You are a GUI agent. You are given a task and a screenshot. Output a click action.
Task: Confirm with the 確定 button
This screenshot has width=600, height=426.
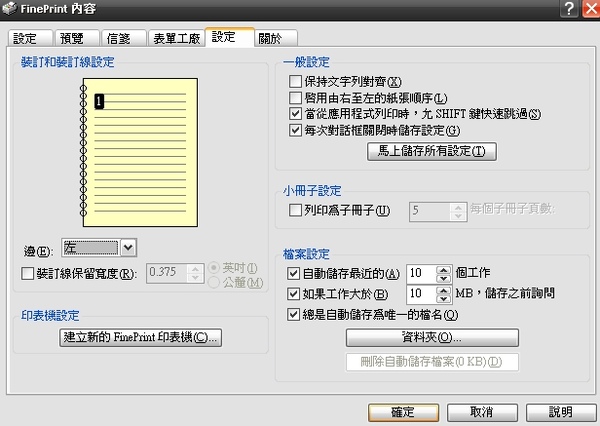(403, 413)
